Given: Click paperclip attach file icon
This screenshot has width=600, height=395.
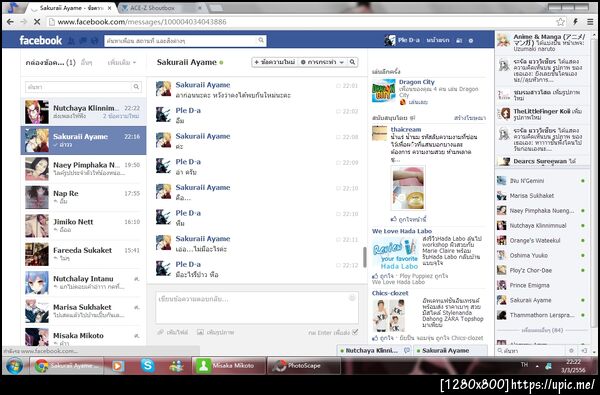Looking at the screenshot, I should 160,332.
